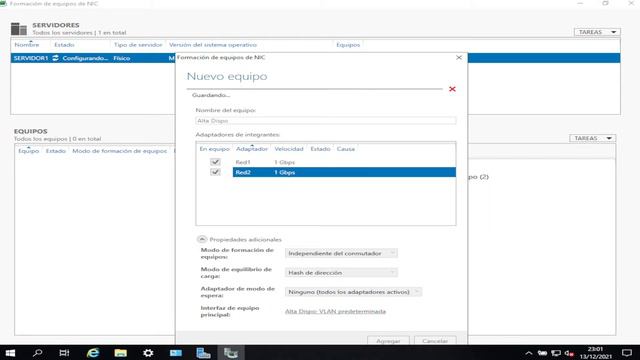Viewport: 640px width, 360px height.
Task: Open taskbar search magnifier
Action: coord(38,353)
